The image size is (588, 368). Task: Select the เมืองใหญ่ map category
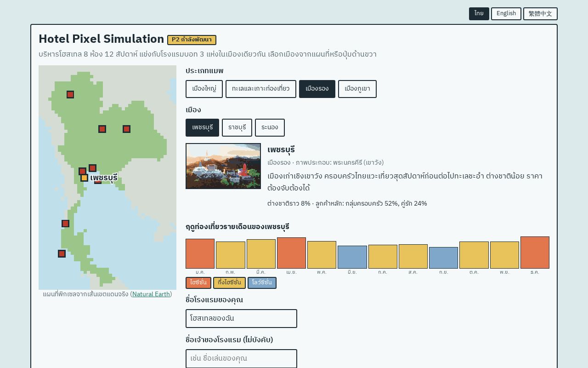click(x=204, y=89)
